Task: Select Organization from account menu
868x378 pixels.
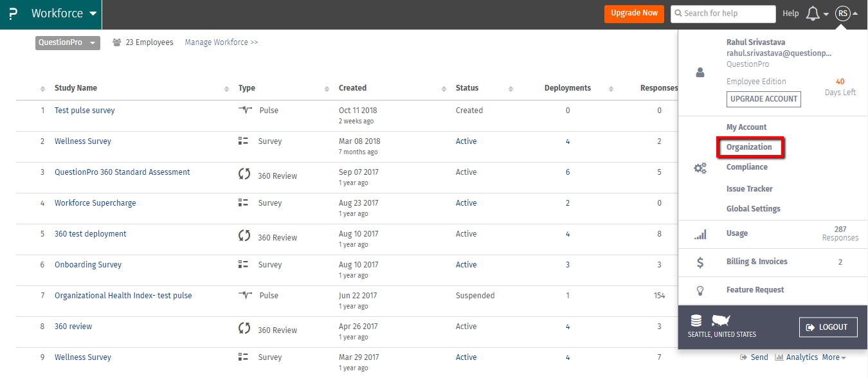Action: click(x=749, y=147)
